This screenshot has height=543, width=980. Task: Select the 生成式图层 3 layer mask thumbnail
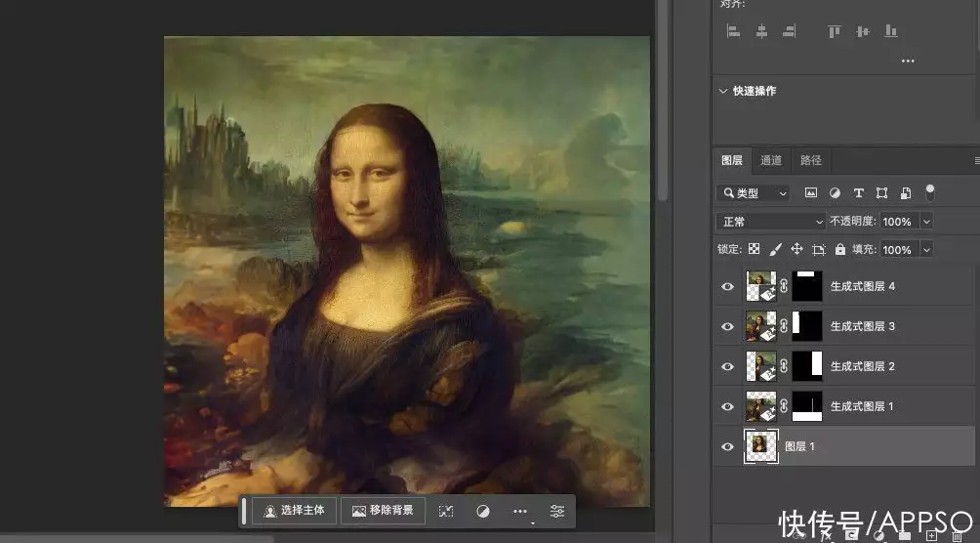807,326
